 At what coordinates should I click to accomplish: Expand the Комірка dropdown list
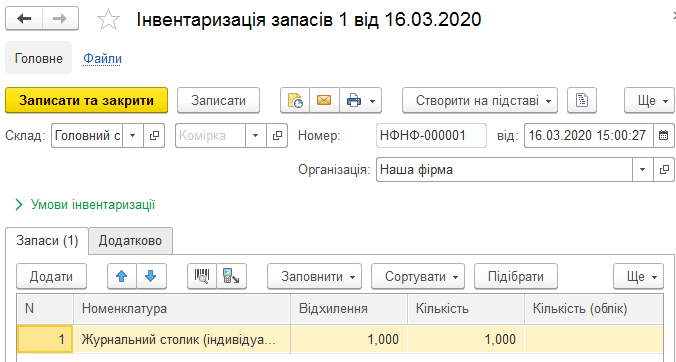point(256,136)
